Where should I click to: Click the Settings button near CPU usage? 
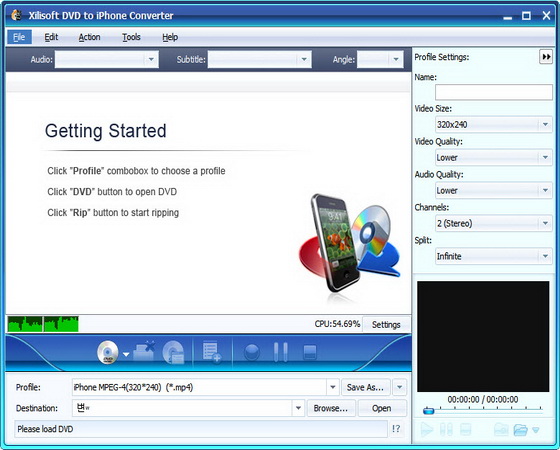[x=386, y=325]
